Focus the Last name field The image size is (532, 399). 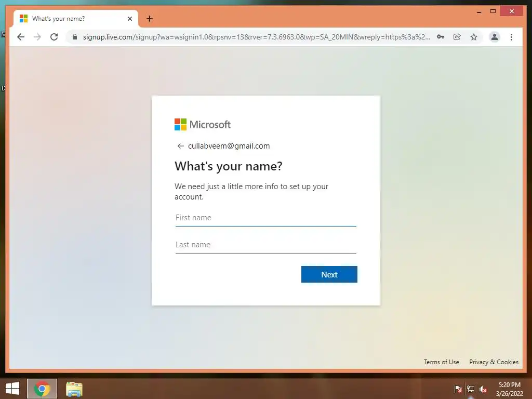(x=265, y=245)
